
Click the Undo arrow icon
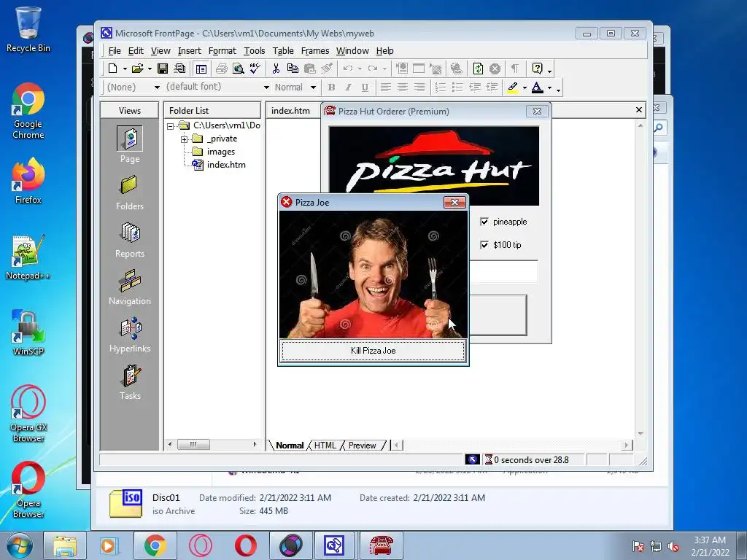[x=348, y=69]
